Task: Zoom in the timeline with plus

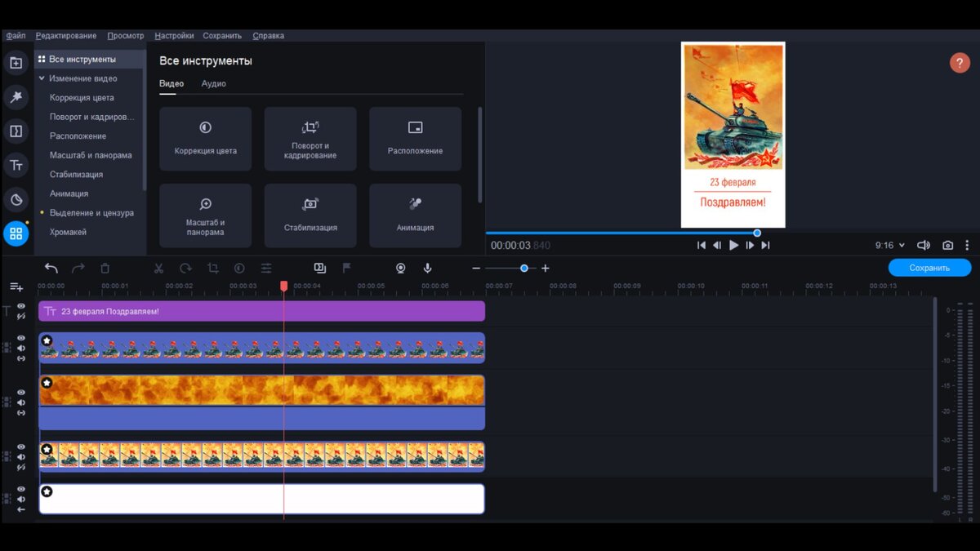Action: [546, 269]
